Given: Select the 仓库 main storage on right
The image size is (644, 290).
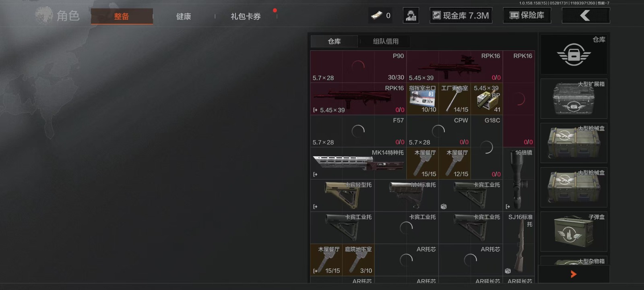Looking at the screenshot, I should point(574,54).
